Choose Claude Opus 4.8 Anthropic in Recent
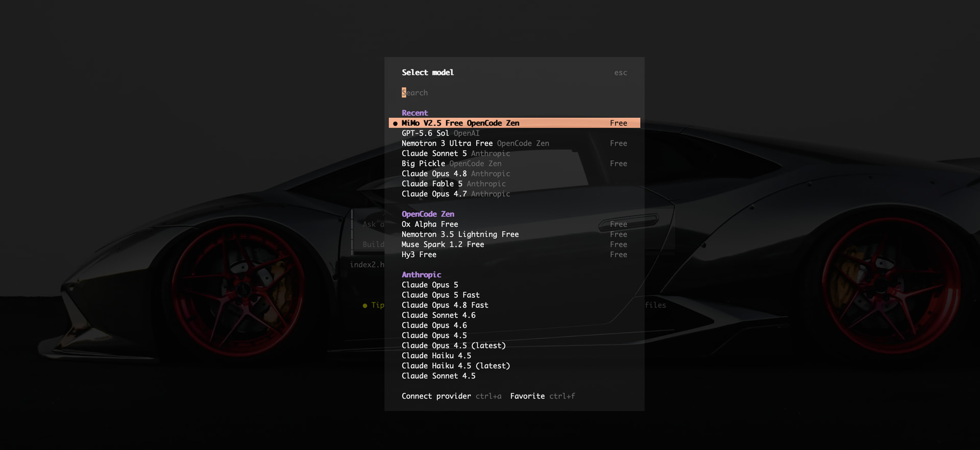980x450 pixels. tap(514, 174)
